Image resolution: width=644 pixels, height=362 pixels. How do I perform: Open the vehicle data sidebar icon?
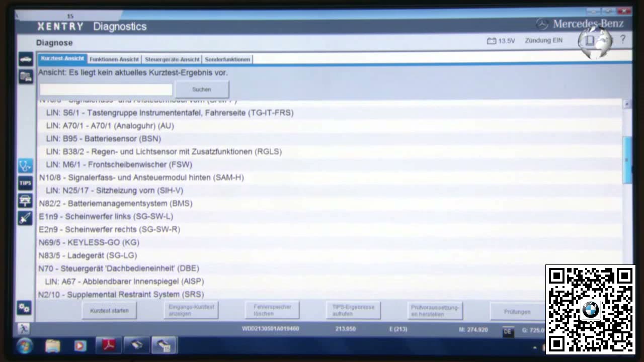[26, 76]
